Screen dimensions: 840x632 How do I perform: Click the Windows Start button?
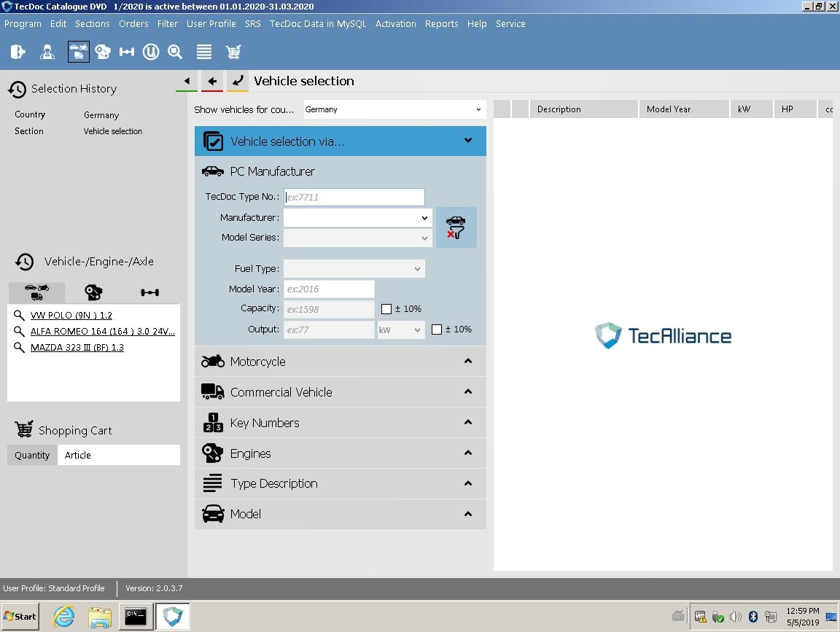coord(20,617)
